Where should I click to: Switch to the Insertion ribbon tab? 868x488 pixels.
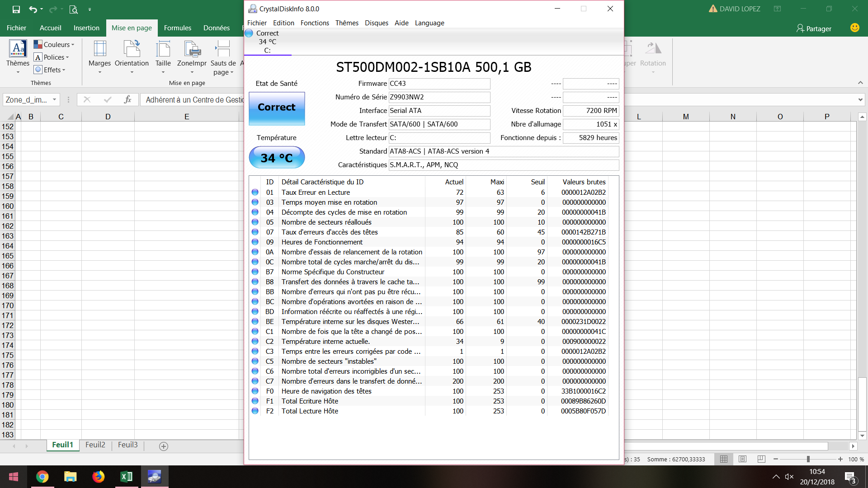pyautogui.click(x=86, y=28)
